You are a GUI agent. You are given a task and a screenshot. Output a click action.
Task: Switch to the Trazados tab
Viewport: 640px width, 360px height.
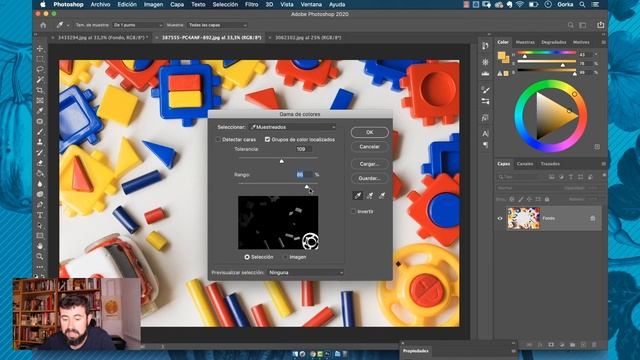550,164
